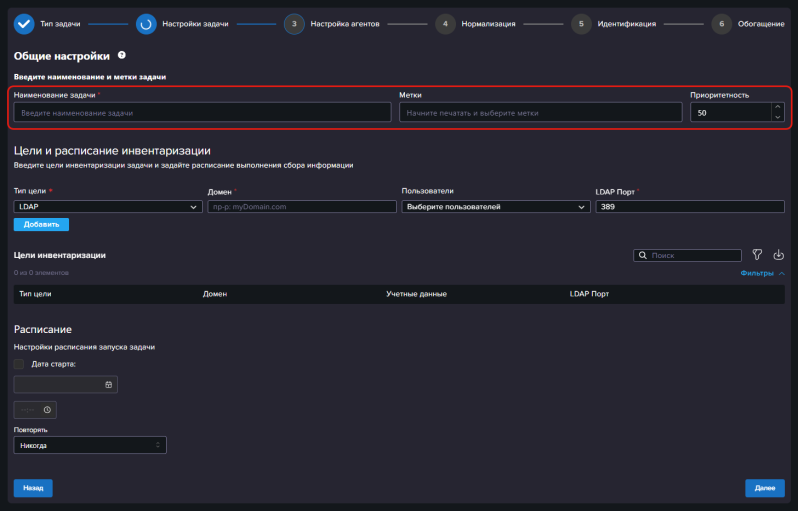The width and height of the screenshot is (798, 511).
Task: Click the clock icon in time field
Action: pyautogui.click(x=47, y=410)
